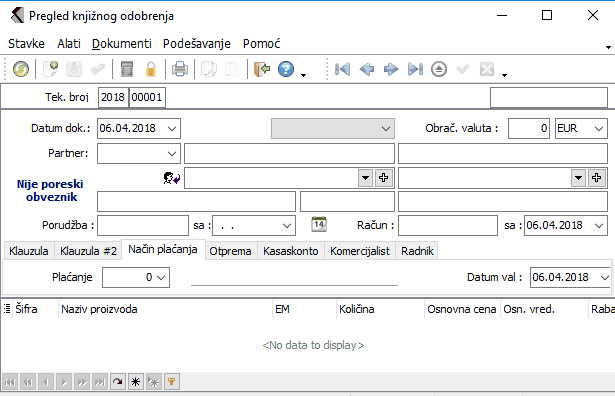The width and height of the screenshot is (615, 396).
Task: Click the grid filter funnel icon
Action: tap(171, 381)
